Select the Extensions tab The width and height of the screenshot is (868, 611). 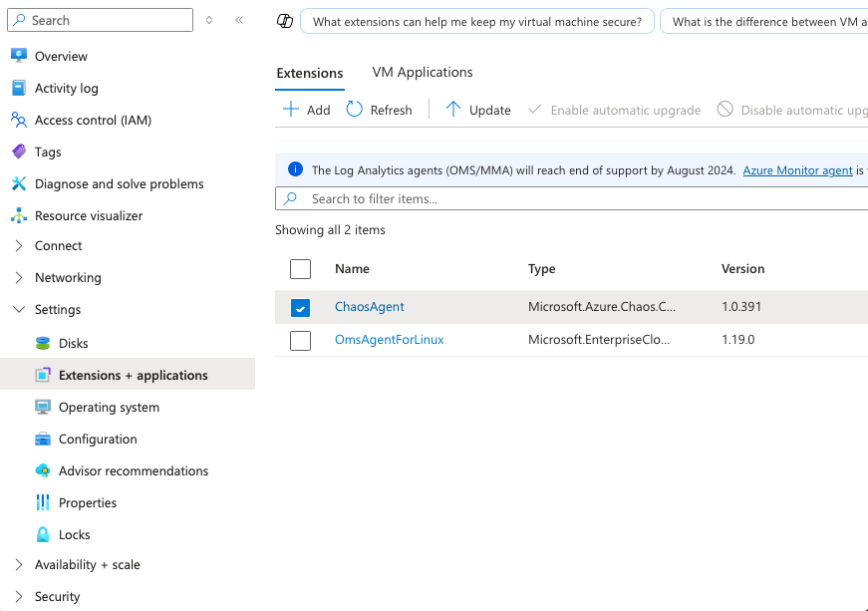point(310,72)
